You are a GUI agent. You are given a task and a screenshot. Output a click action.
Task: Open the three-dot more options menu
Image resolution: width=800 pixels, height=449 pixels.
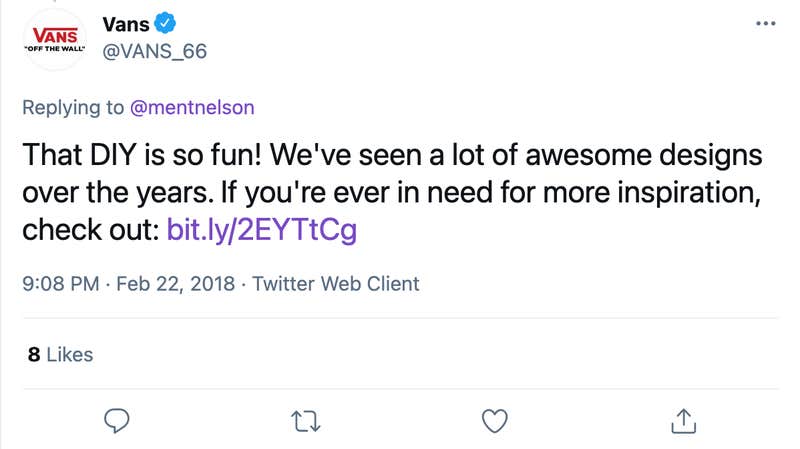(x=765, y=22)
